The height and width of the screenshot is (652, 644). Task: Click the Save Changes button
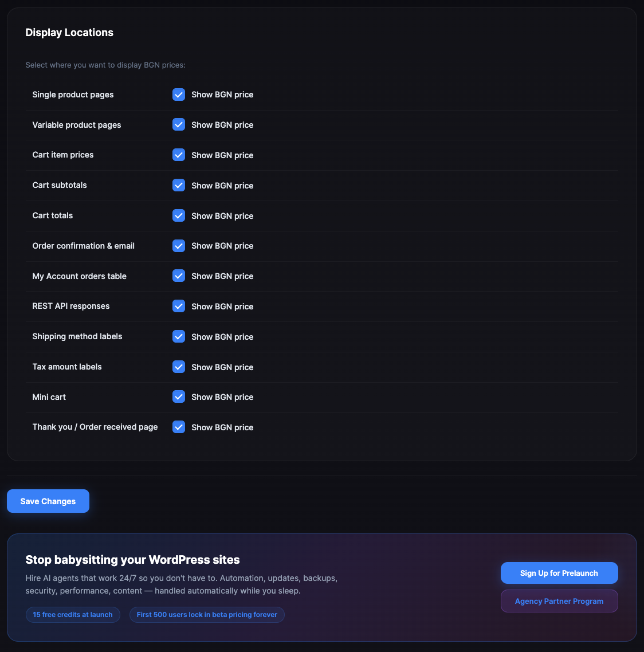tap(48, 501)
